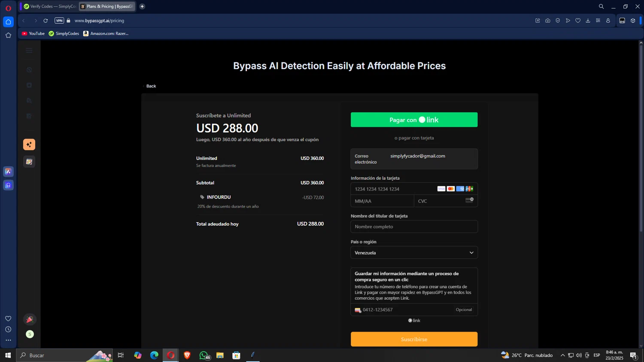Viewport: 644px width, 362px height.
Task: Open the Amazon.com Razer bookmark
Action: 106,33
